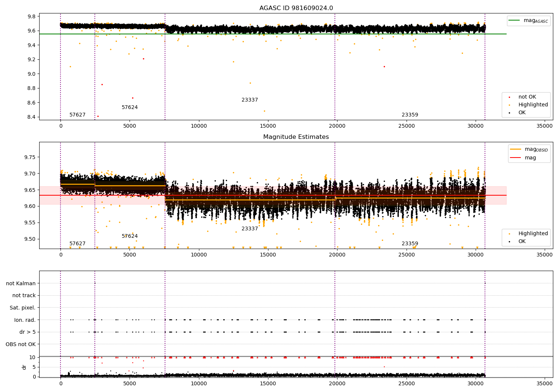Click x-axis tick 25000 under the dr plot
Image resolution: width=560 pixels, height=392 pixels.
(407, 384)
